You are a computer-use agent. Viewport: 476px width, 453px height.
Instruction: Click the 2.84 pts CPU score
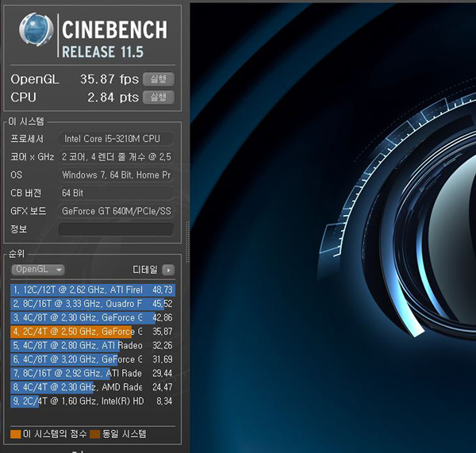click(x=113, y=98)
